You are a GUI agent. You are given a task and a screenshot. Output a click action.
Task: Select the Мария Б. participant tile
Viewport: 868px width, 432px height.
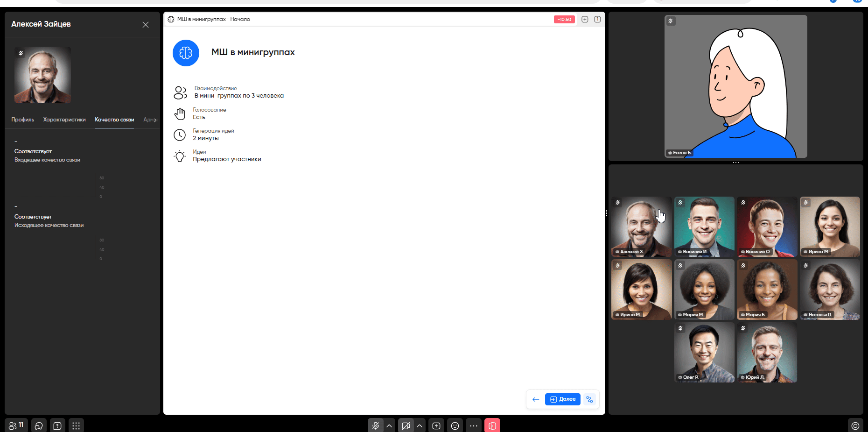(767, 290)
